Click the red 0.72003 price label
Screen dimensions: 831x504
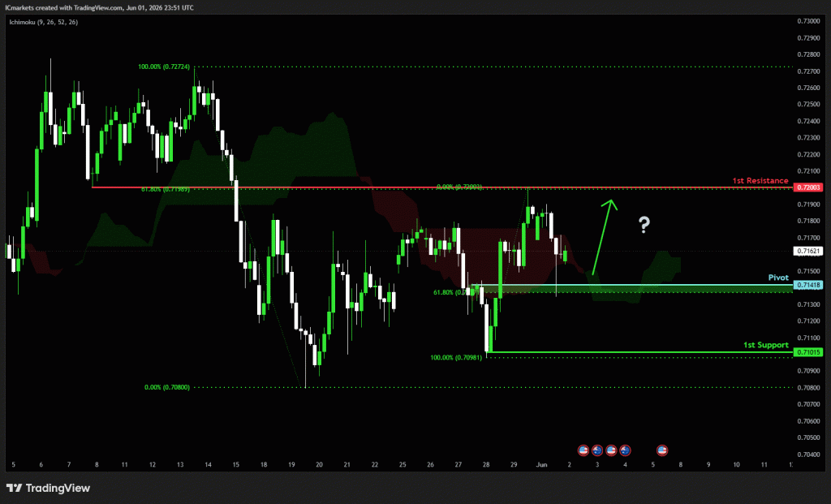pos(808,187)
